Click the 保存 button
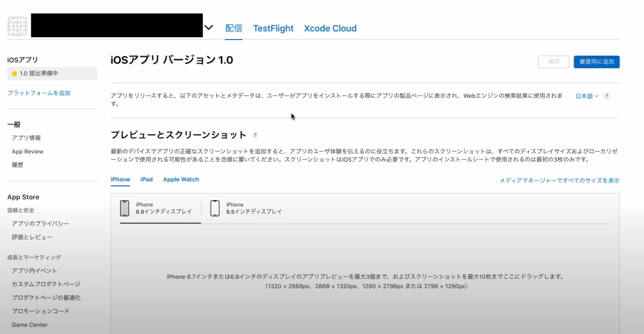The height and width of the screenshot is (334, 644). (x=554, y=62)
